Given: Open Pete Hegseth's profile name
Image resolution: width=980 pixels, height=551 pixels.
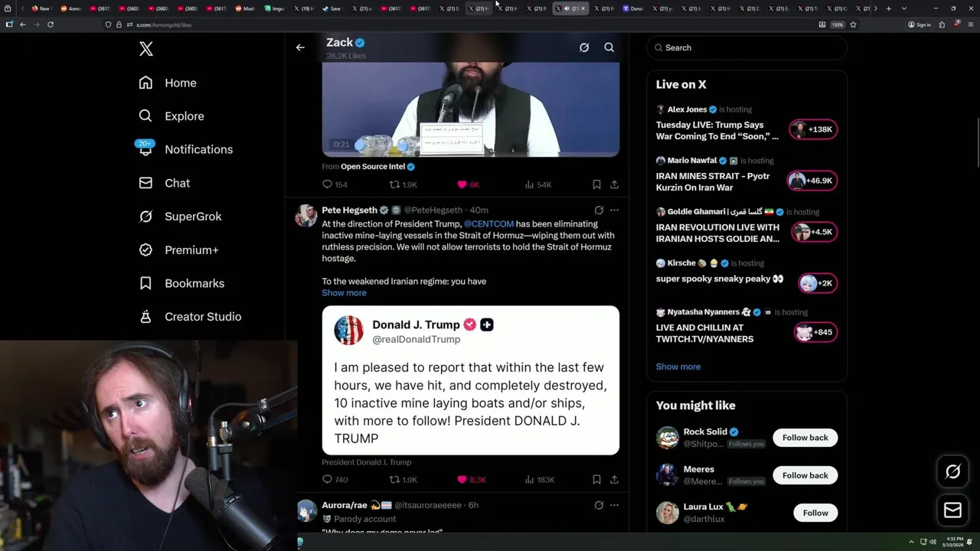Looking at the screenshot, I should coord(349,210).
